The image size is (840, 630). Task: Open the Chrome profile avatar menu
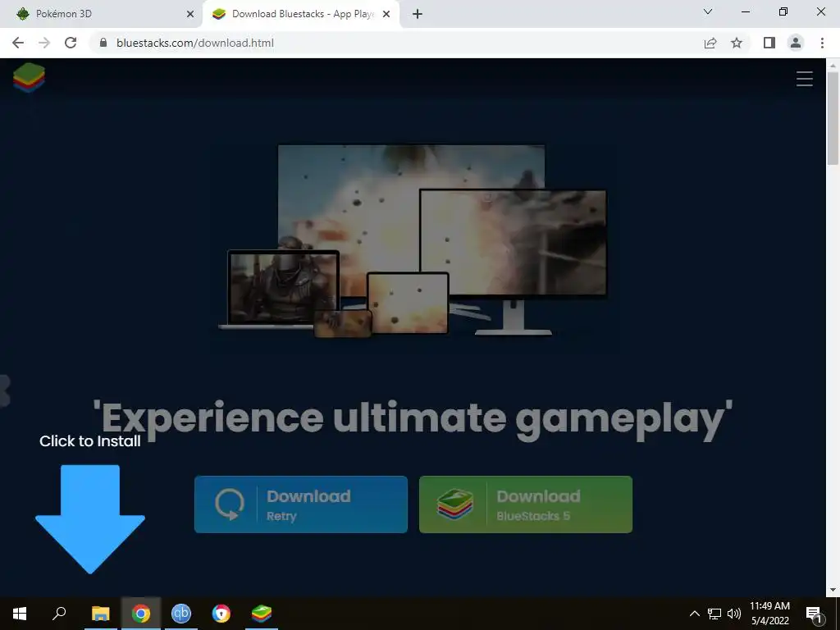pos(796,43)
